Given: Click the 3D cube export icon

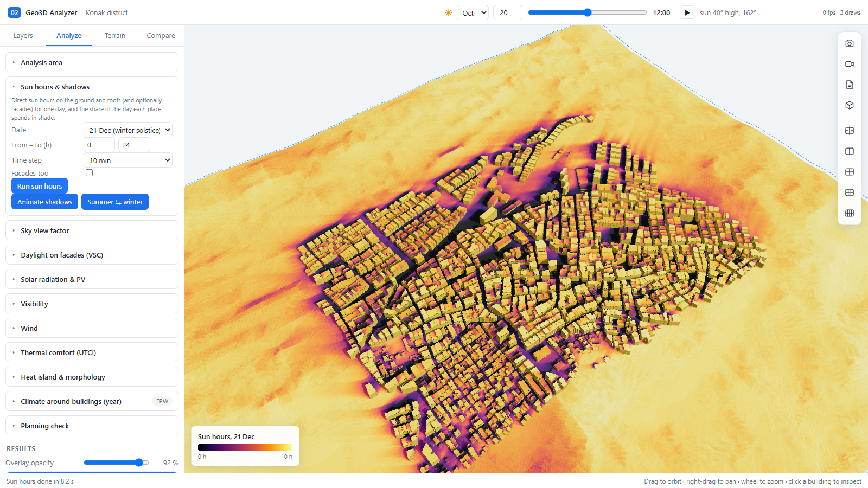Looking at the screenshot, I should 850,105.
